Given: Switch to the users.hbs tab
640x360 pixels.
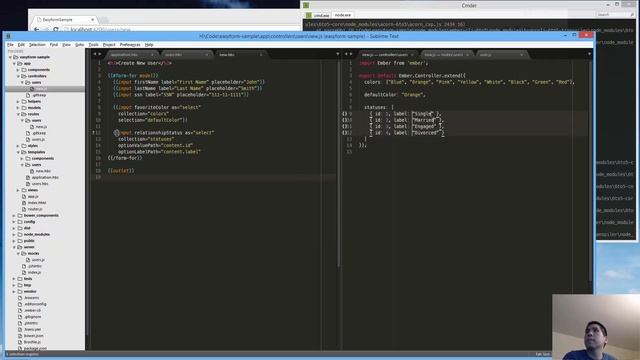Looking at the screenshot, I should (x=186, y=55).
